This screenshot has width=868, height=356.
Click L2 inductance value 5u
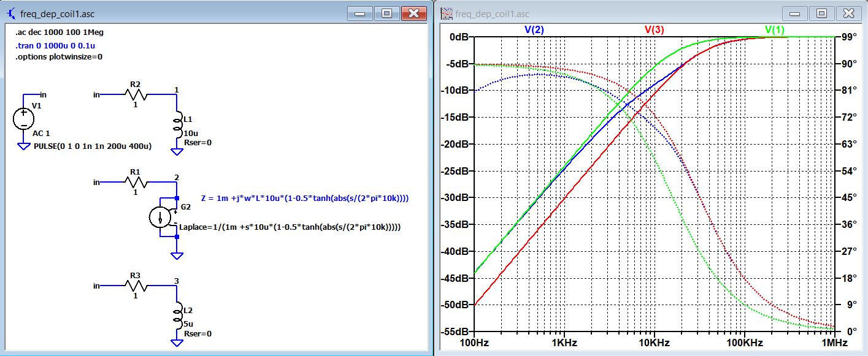pyautogui.click(x=190, y=324)
